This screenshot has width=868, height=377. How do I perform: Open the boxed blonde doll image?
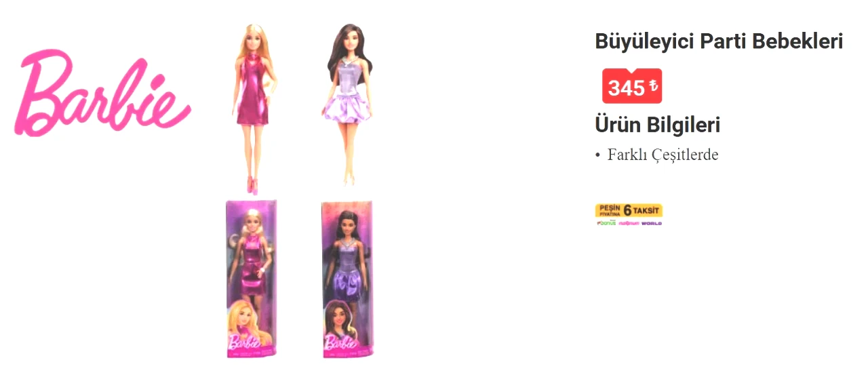click(x=251, y=278)
